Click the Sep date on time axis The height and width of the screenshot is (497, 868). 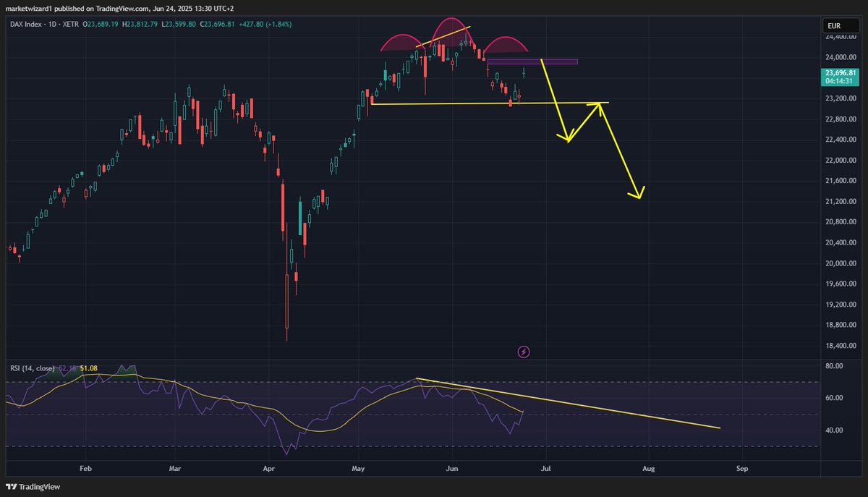741,469
